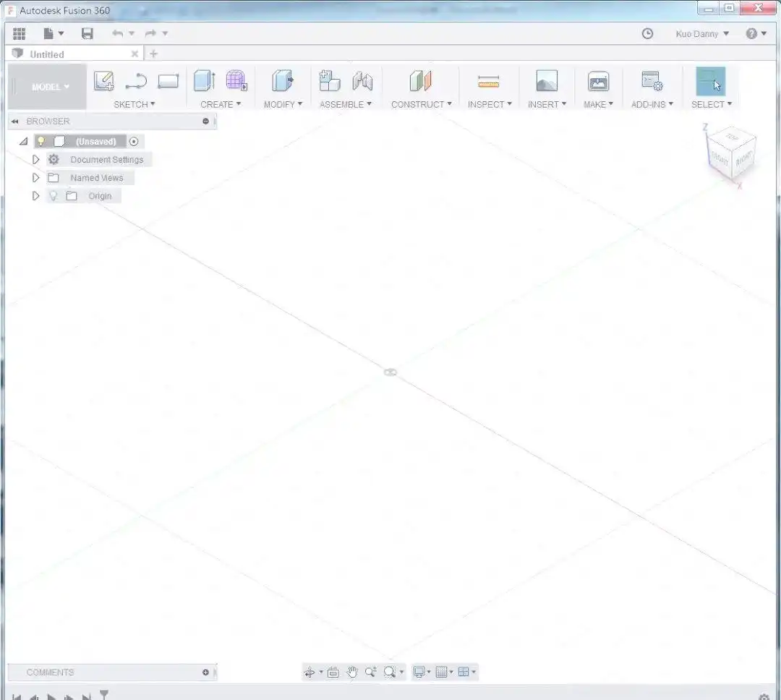Close the Untitled tab
781x700 pixels.
pyautogui.click(x=135, y=54)
